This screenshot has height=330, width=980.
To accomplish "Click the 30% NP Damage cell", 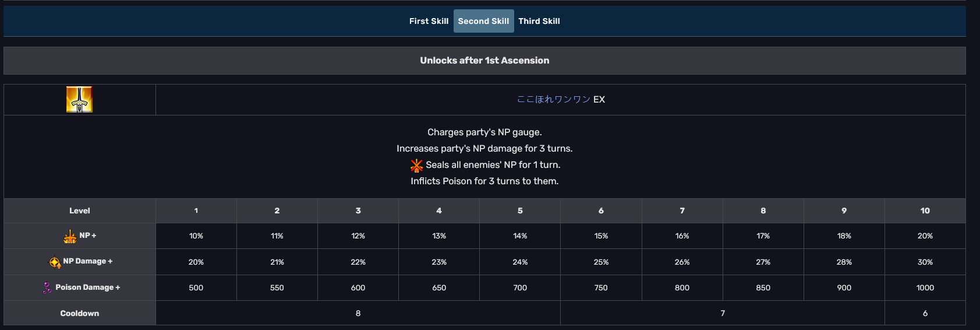I will click(x=925, y=262).
